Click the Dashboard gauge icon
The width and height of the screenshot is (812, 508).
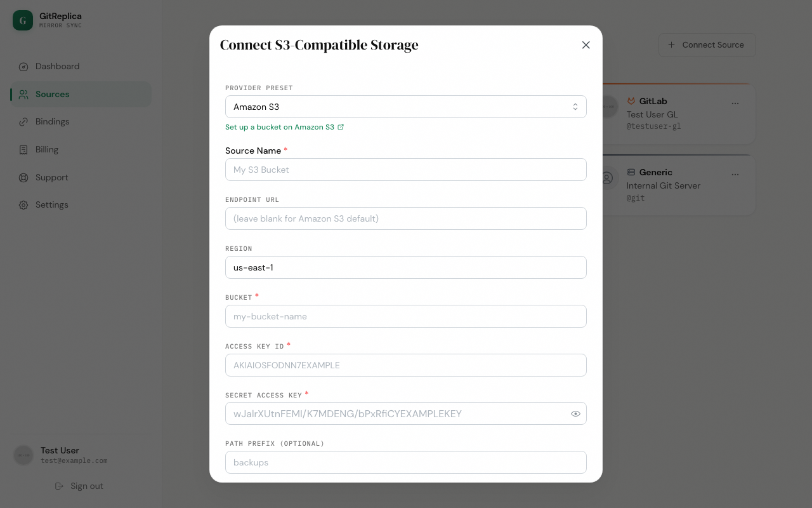tap(23, 67)
